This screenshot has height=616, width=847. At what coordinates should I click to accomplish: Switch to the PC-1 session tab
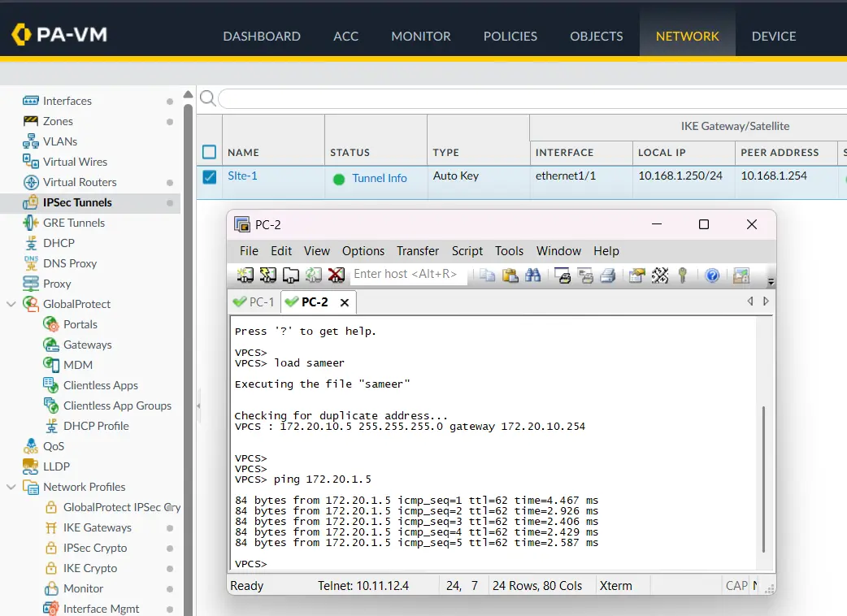click(x=254, y=301)
